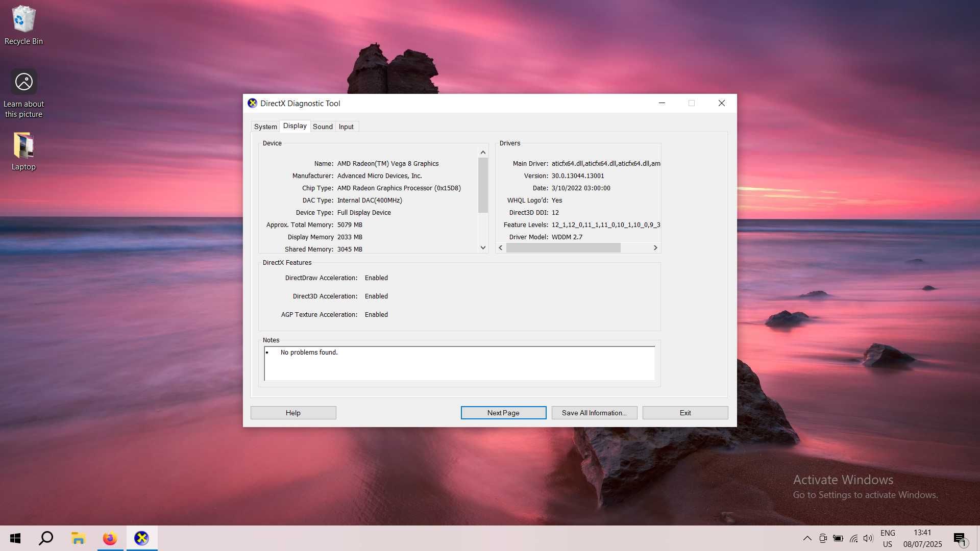Click the '5079 MB' total memory value

click(x=350, y=225)
